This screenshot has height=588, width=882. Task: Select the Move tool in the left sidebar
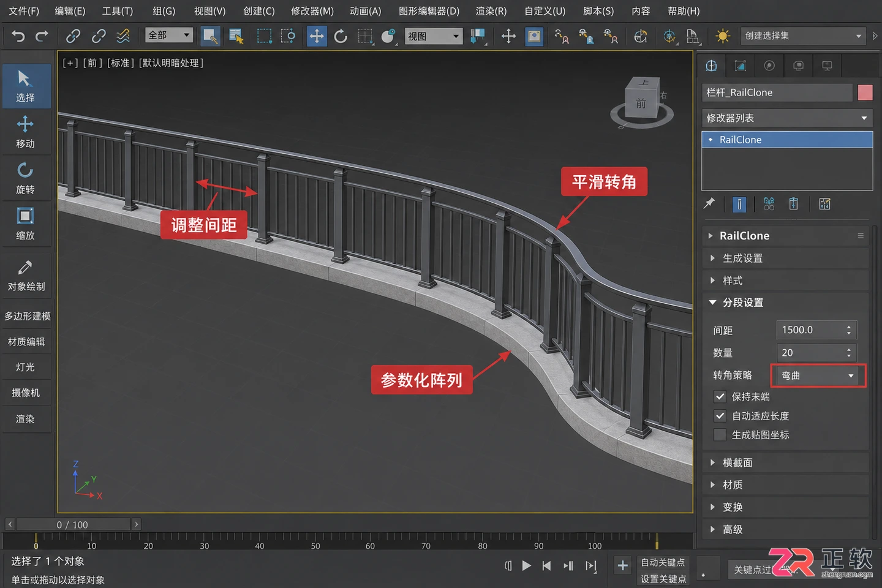(26, 132)
